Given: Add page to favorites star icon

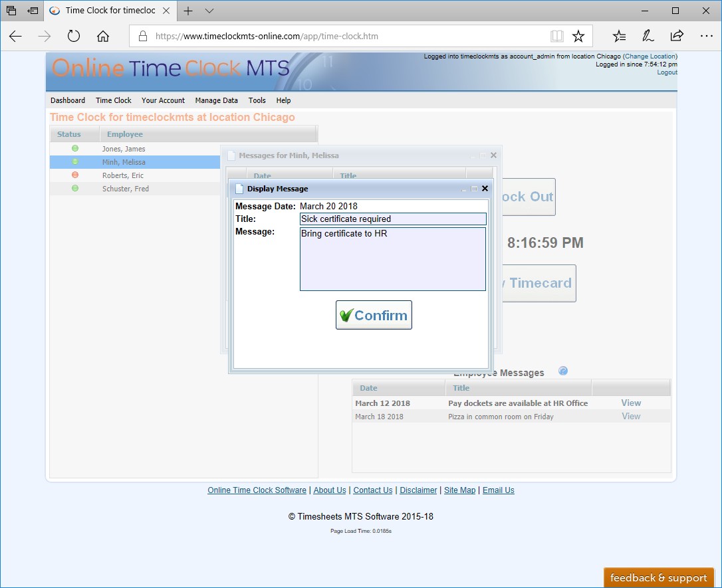Looking at the screenshot, I should coord(578,37).
